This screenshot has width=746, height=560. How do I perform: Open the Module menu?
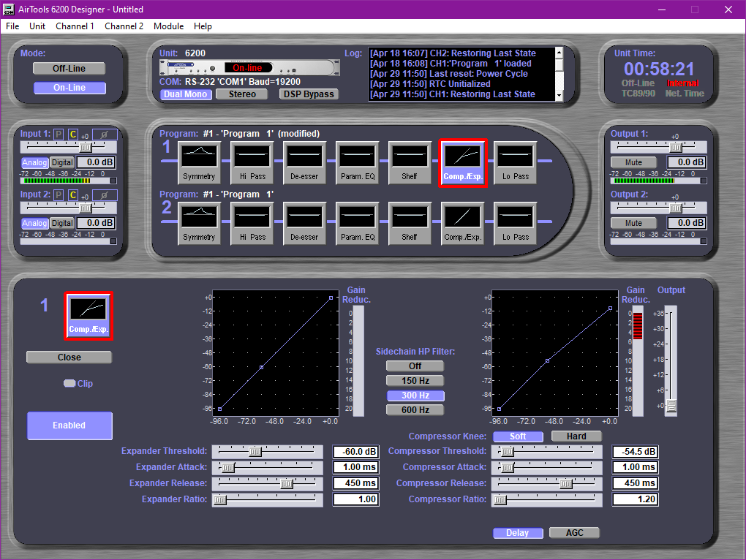point(168,26)
